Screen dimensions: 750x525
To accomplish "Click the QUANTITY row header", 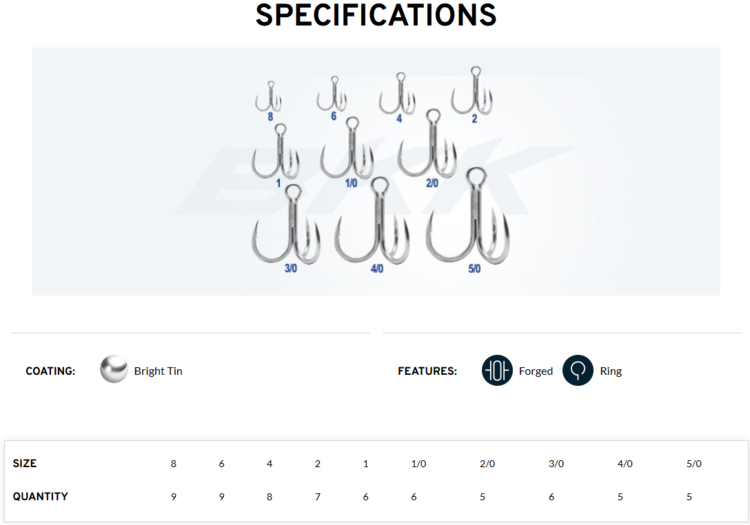I will 40,497.
